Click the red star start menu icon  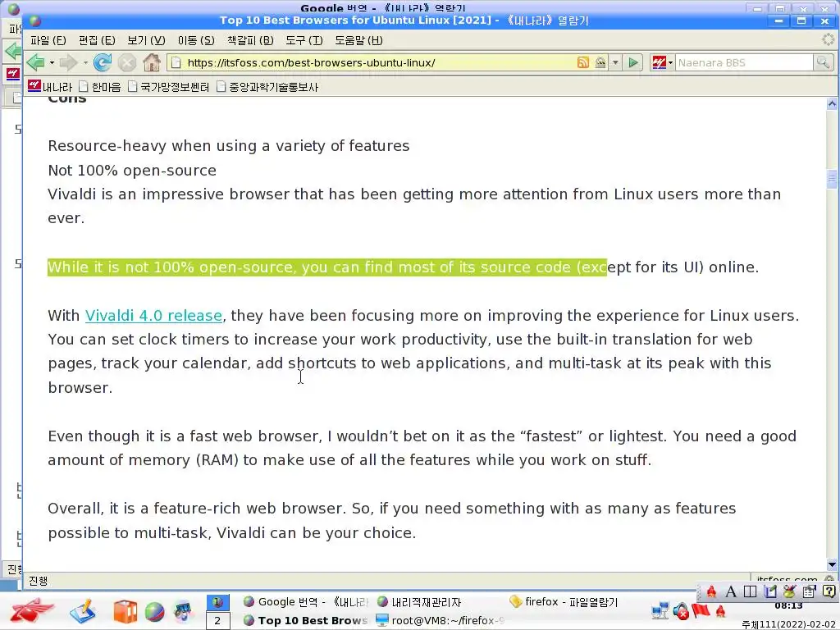click(32, 610)
